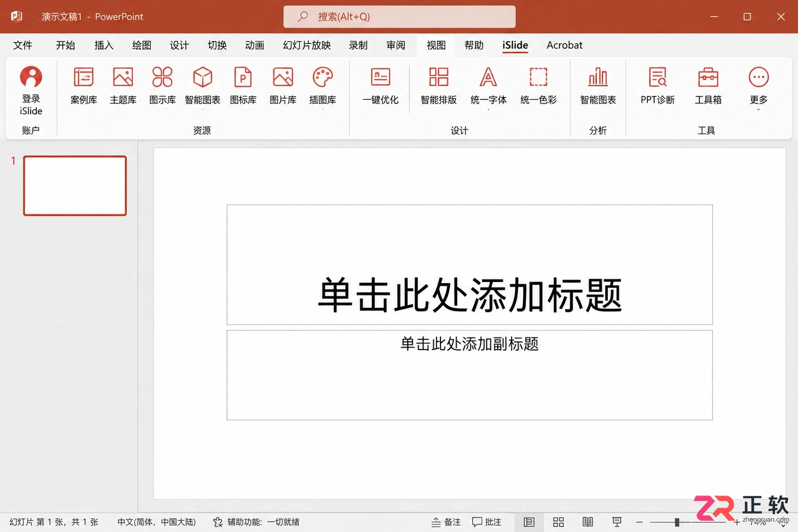Switch to the 文件 tab

pyautogui.click(x=23, y=45)
